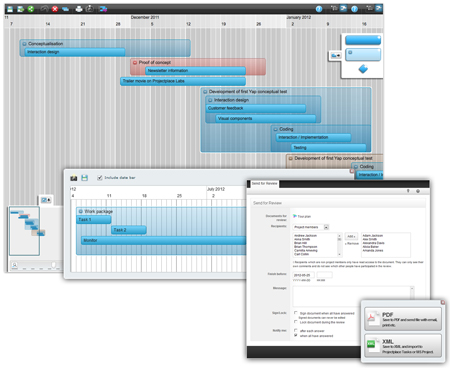The image size is (450, 368).
Task: Check Sign document when all have answered
Action: click(x=296, y=313)
